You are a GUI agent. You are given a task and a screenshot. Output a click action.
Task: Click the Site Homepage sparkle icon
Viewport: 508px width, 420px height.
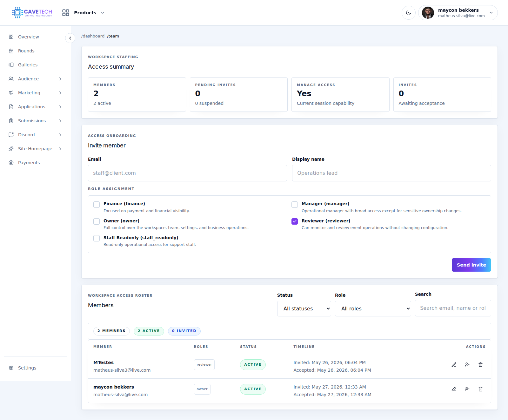pyautogui.click(x=11, y=149)
